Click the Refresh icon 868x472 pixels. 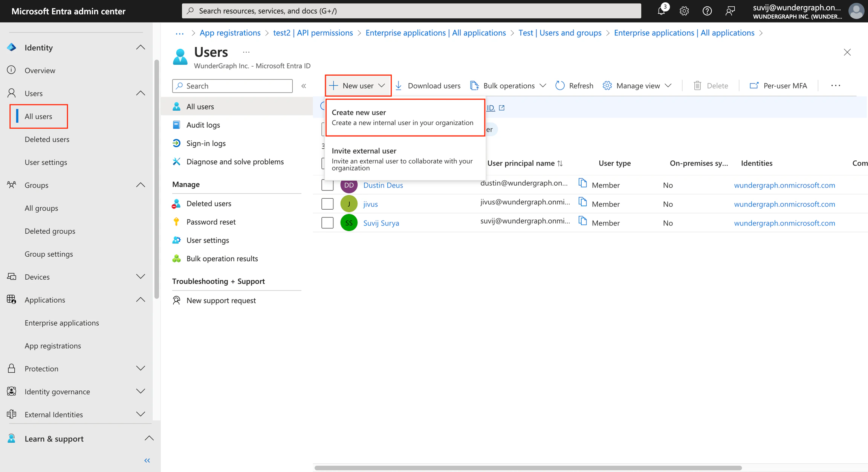[x=560, y=85]
